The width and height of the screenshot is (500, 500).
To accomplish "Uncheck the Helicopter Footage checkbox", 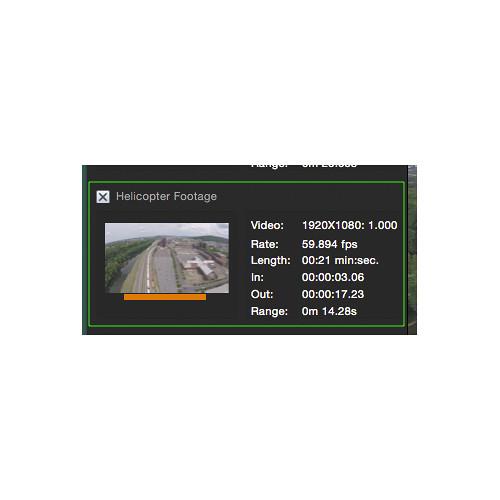I will coord(103,197).
